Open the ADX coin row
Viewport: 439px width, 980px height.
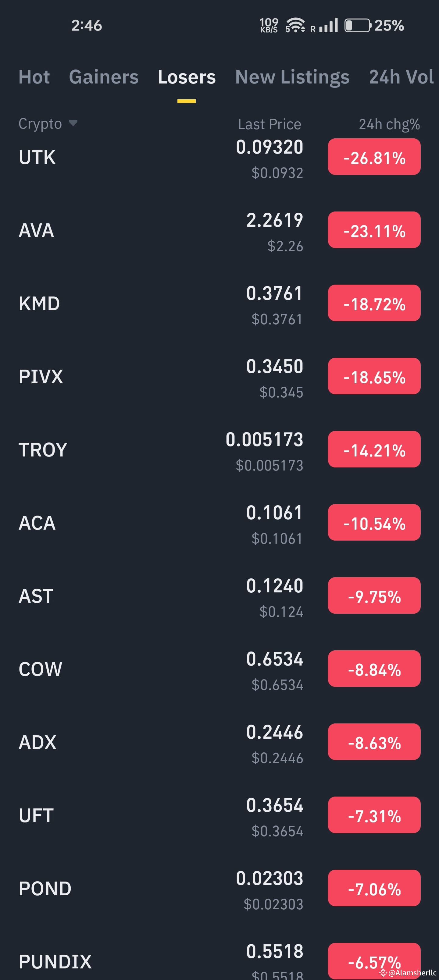(x=219, y=742)
